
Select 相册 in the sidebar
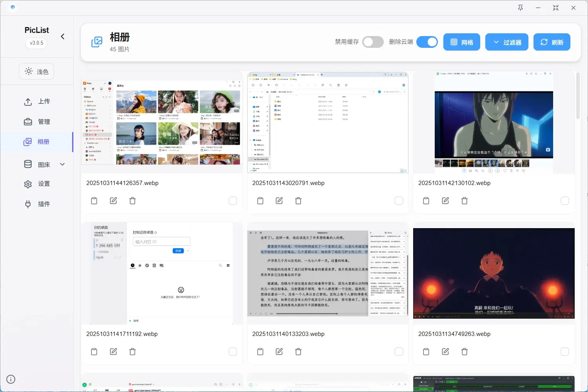pyautogui.click(x=37, y=142)
